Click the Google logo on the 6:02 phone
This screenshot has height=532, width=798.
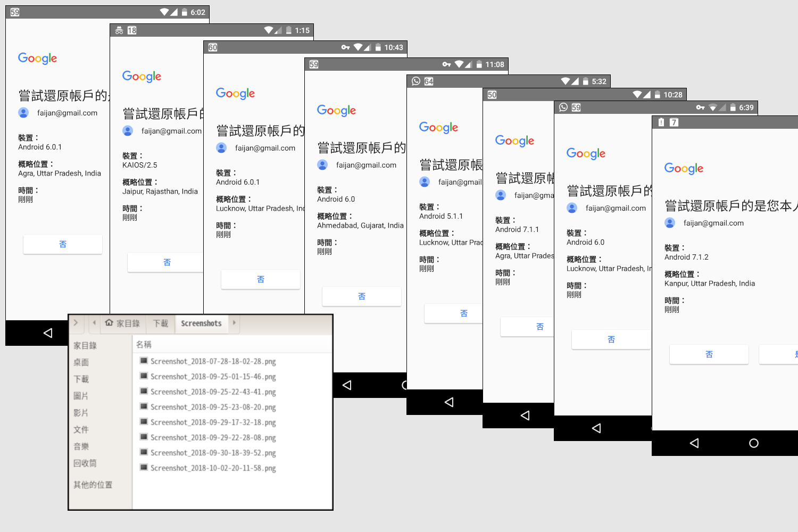[x=38, y=59]
